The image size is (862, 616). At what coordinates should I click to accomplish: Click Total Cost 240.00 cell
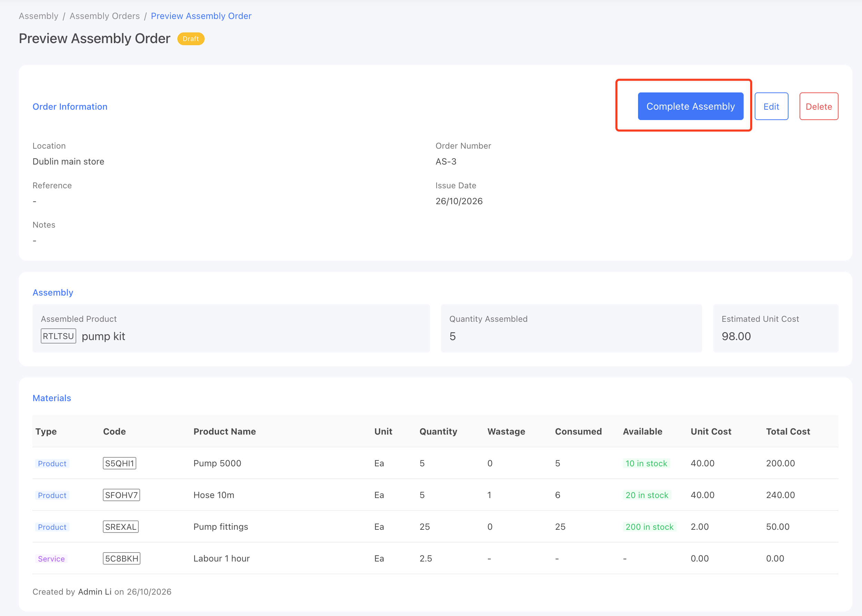coord(780,495)
